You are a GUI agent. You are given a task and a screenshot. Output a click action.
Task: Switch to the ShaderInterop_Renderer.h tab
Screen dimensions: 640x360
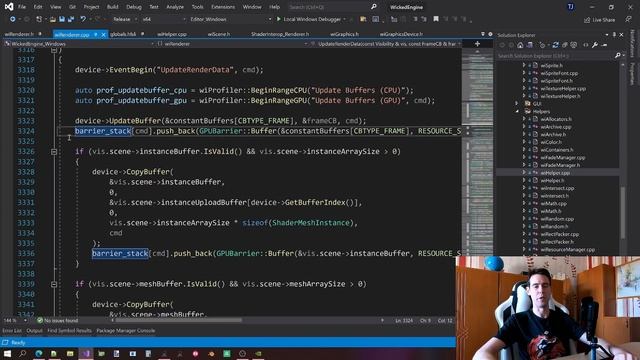click(x=280, y=34)
